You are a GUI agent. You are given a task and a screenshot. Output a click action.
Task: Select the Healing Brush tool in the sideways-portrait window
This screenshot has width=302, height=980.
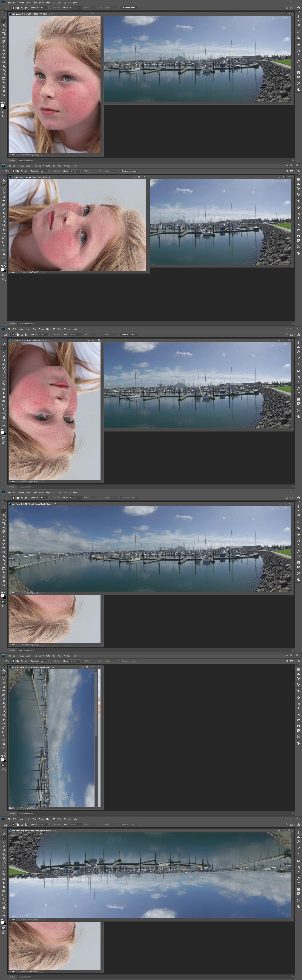[4, 205]
